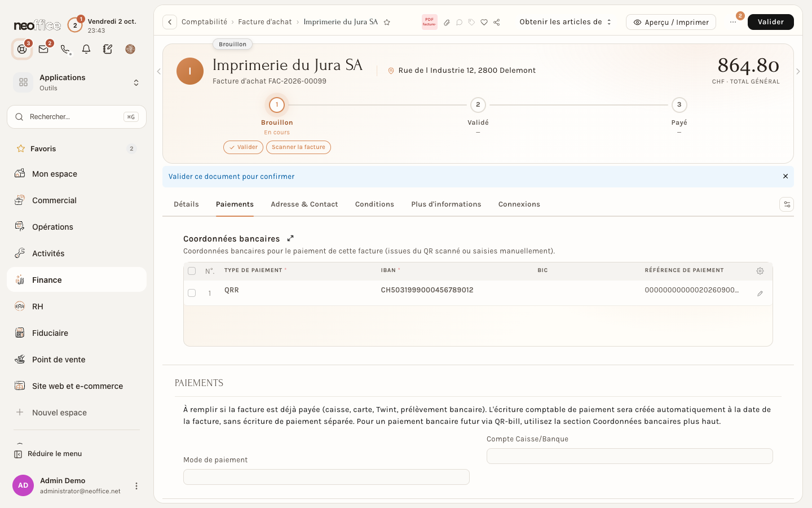The width and height of the screenshot is (812, 508).
Task: Click the tag label icon
Action: (471, 23)
